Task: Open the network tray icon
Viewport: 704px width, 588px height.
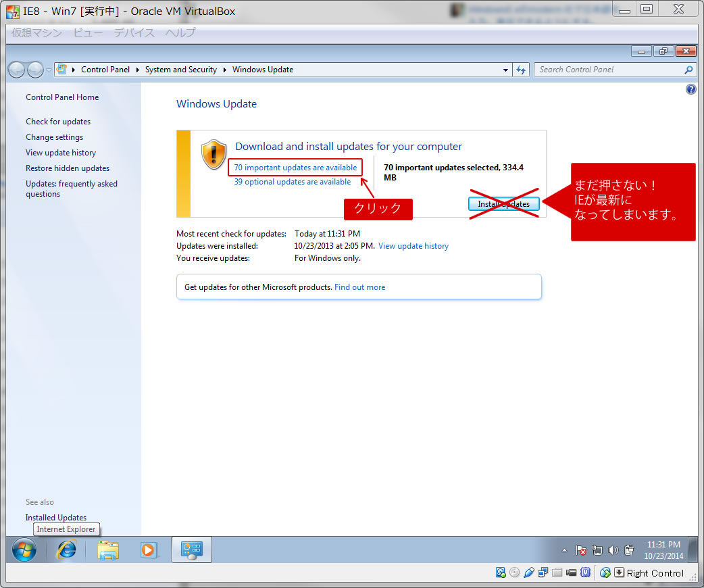Action: coord(597,550)
